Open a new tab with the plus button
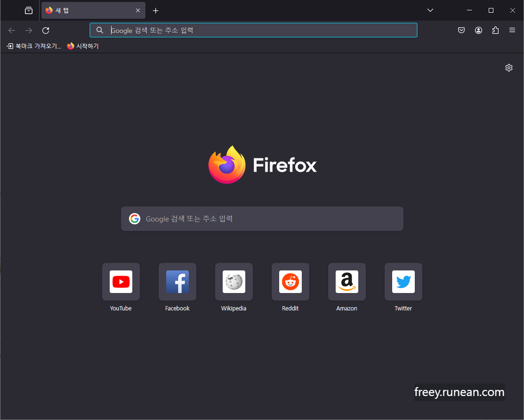Image resolution: width=524 pixels, height=420 pixels. pos(156,10)
